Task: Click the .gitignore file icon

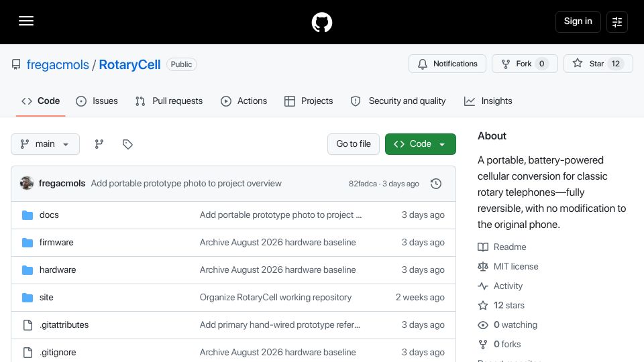Action: click(28, 353)
